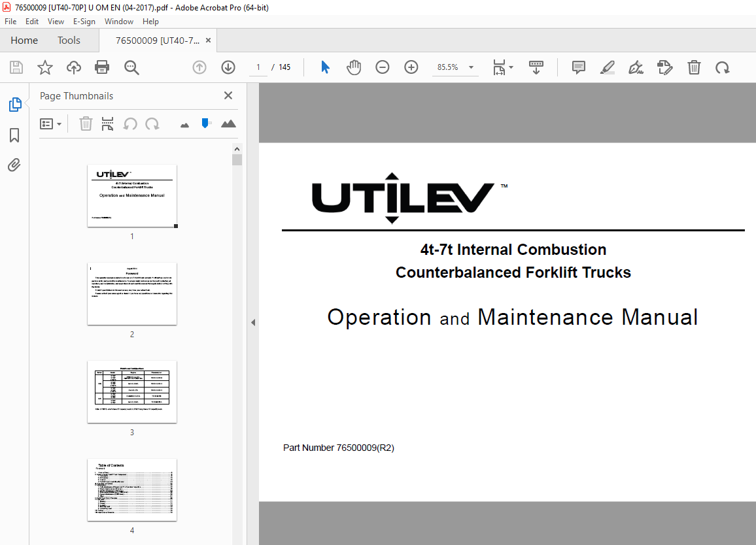Reduce thumbnail size small mountain icon
This screenshot has height=545, width=756.
(184, 125)
